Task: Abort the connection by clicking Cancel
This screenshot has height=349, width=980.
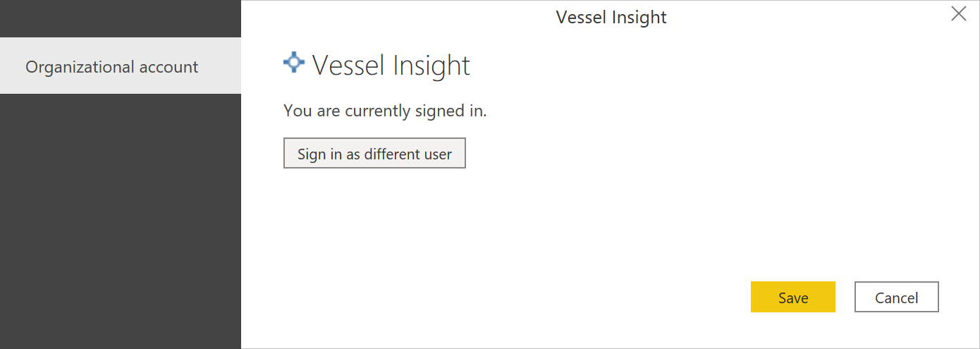Action: pos(896,298)
